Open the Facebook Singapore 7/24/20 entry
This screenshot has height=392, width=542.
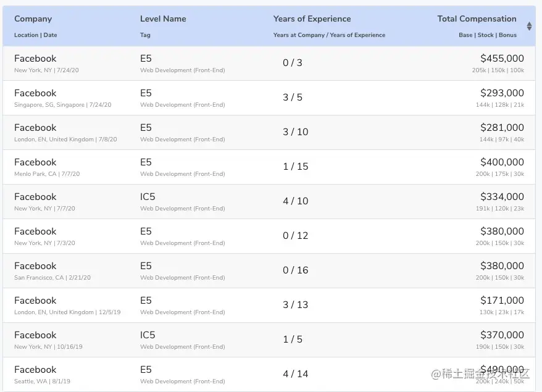35,93
